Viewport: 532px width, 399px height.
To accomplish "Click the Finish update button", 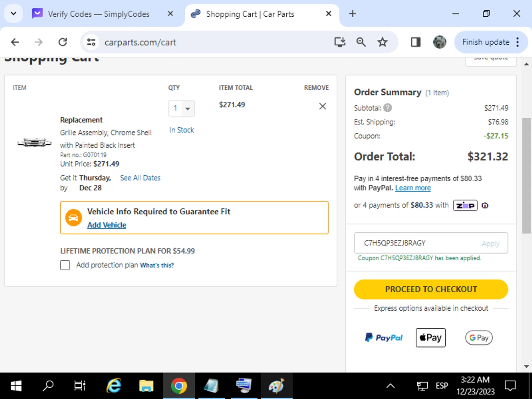I will pos(486,42).
